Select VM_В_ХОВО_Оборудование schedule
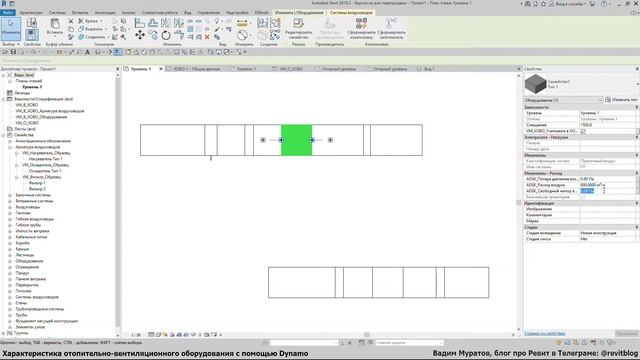 41,117
